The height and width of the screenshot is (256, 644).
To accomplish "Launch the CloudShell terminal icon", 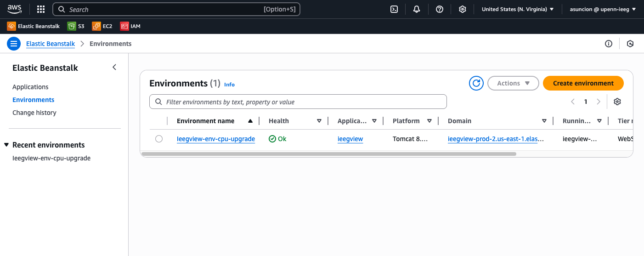I will (394, 9).
